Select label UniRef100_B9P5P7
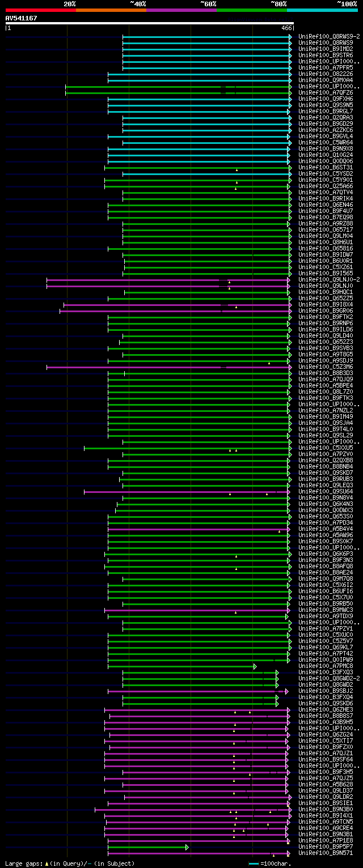 tap(326, 846)
